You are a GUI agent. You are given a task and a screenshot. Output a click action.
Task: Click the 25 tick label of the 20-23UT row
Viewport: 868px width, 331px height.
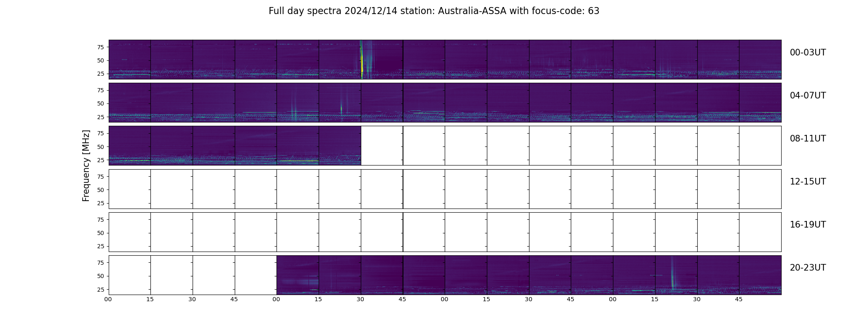click(100, 290)
